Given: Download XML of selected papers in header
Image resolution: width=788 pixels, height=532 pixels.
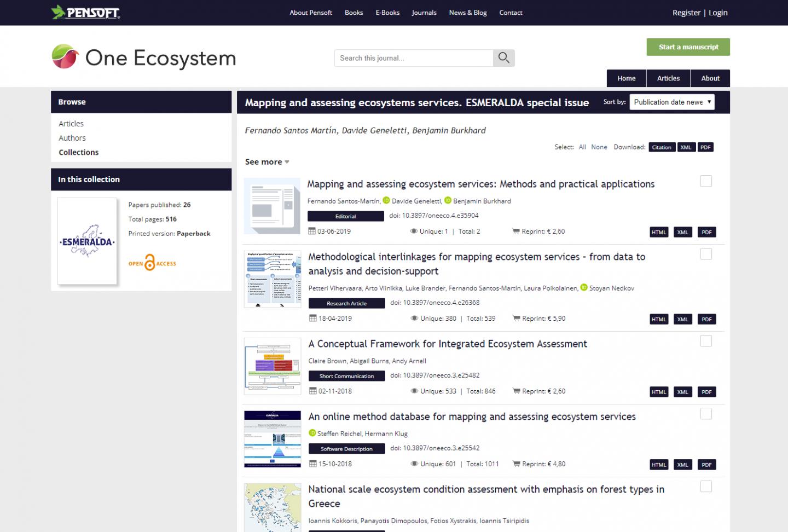Looking at the screenshot, I should click(x=686, y=147).
